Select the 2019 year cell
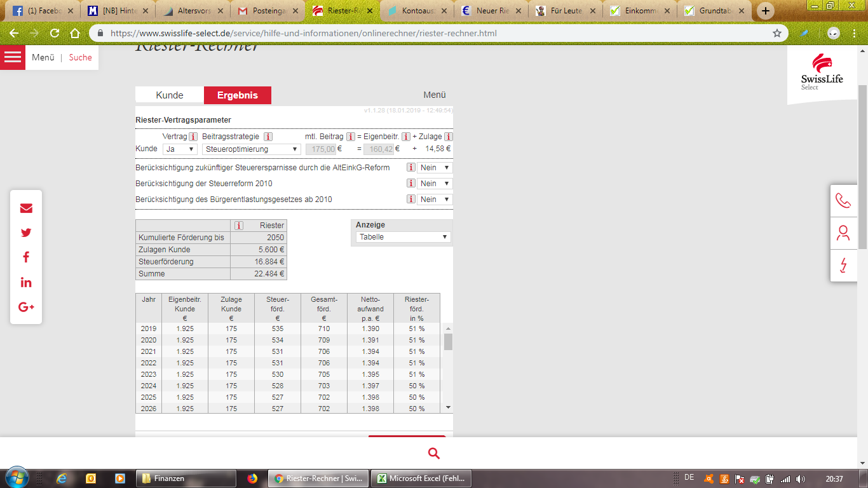 click(x=149, y=329)
